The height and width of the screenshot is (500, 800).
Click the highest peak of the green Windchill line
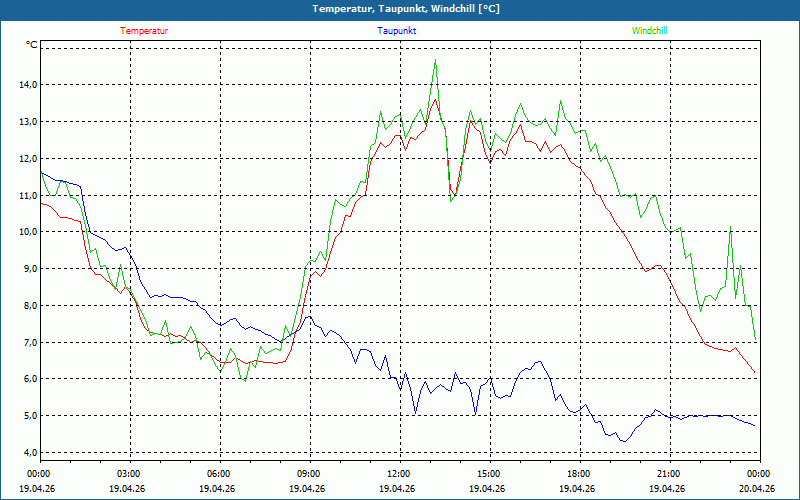point(435,61)
